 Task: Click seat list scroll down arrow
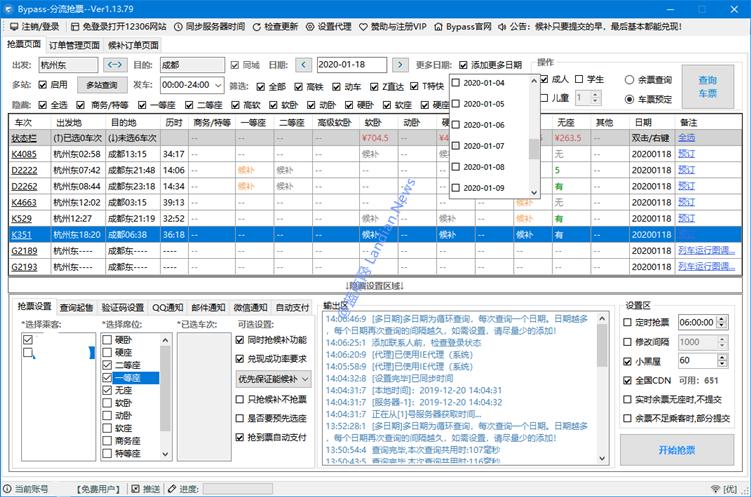point(165,453)
